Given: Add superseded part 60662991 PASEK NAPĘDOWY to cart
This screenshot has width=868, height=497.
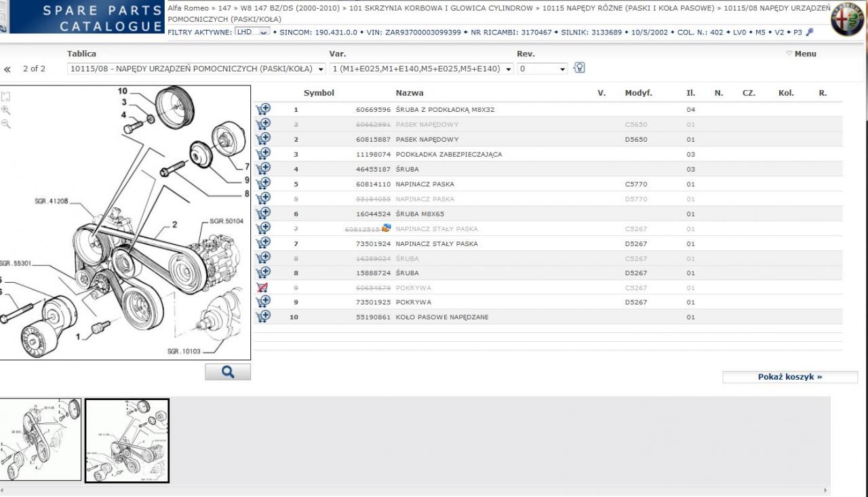Looking at the screenshot, I should (262, 123).
